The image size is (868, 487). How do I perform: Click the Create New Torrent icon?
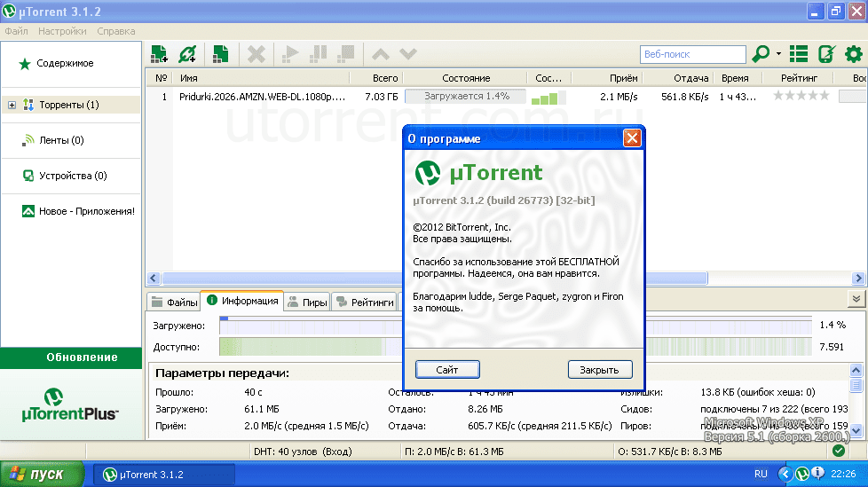tap(220, 54)
